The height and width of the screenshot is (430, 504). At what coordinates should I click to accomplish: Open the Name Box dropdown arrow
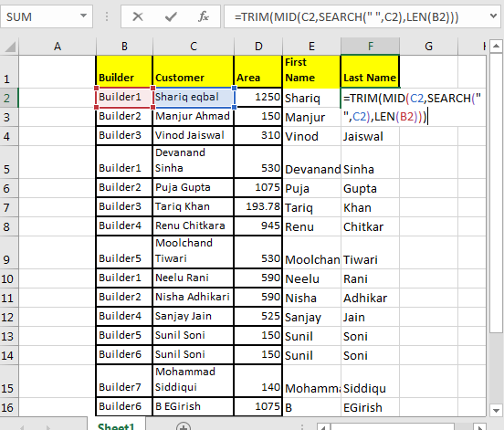83,16
